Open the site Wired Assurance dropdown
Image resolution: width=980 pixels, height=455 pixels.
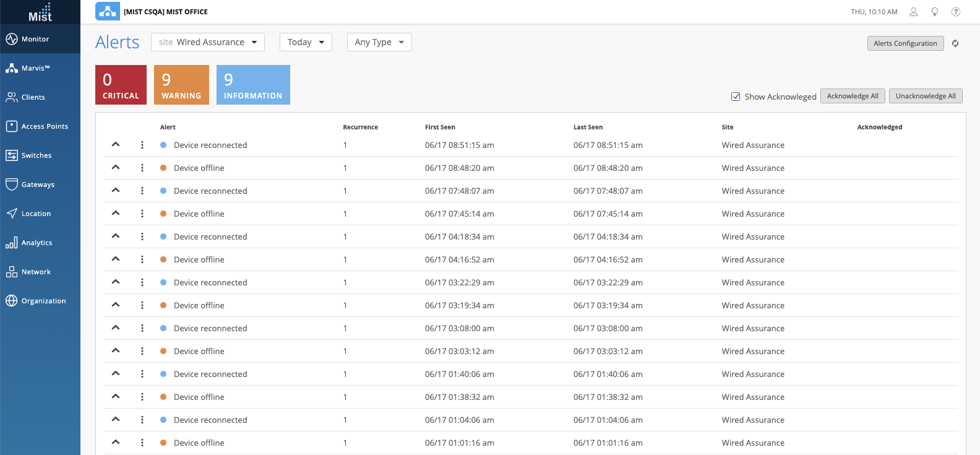point(208,42)
